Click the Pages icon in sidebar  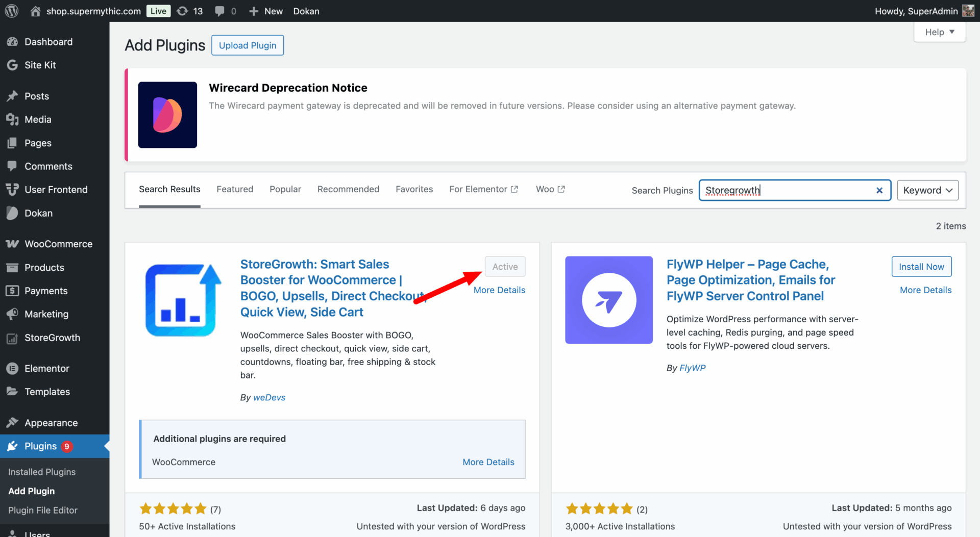pyautogui.click(x=12, y=143)
